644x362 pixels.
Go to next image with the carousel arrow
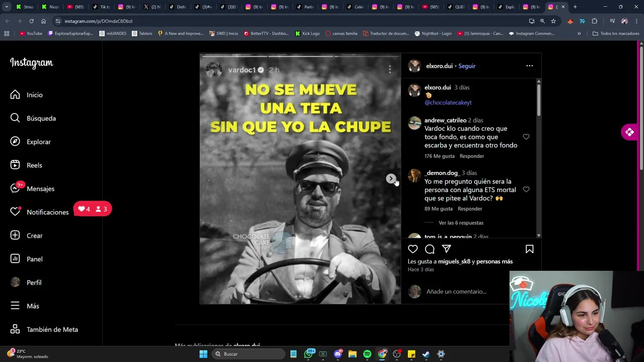(390, 179)
